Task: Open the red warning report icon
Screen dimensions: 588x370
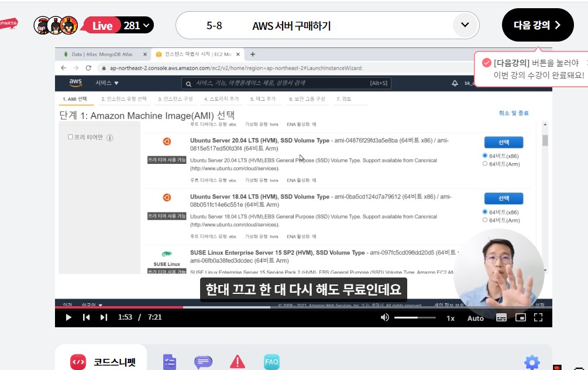Action: pyautogui.click(x=238, y=362)
